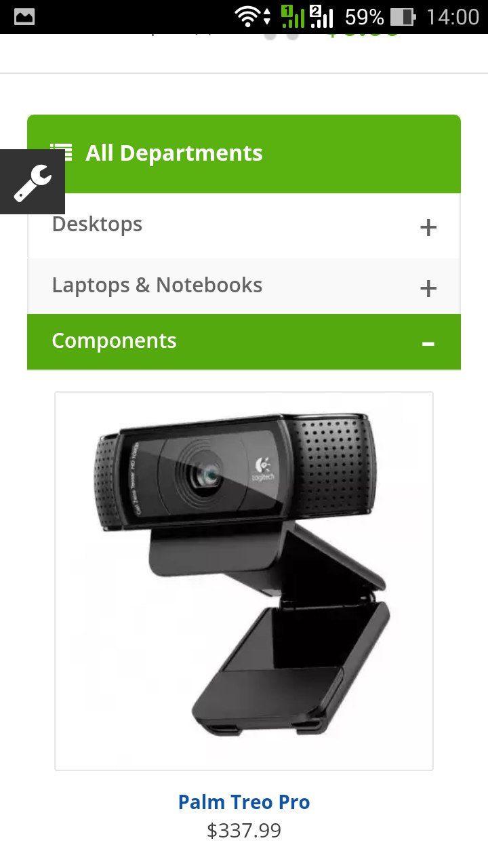Open the Laptops & Notebooks category
Screen dimensions: 488x868
click(x=157, y=285)
